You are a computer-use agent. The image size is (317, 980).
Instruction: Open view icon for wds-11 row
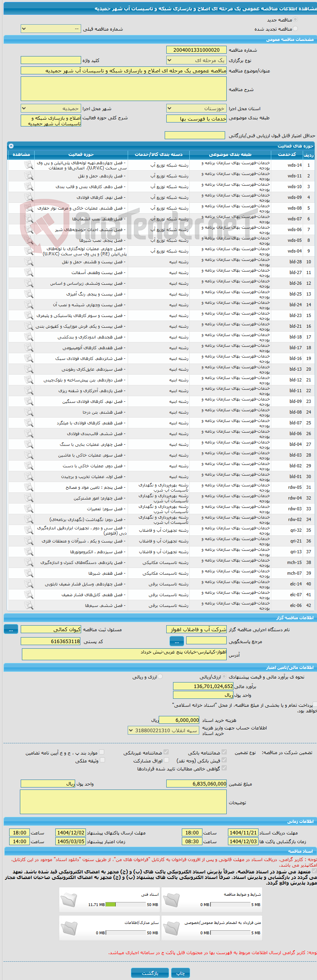pyautogui.click(x=29, y=176)
